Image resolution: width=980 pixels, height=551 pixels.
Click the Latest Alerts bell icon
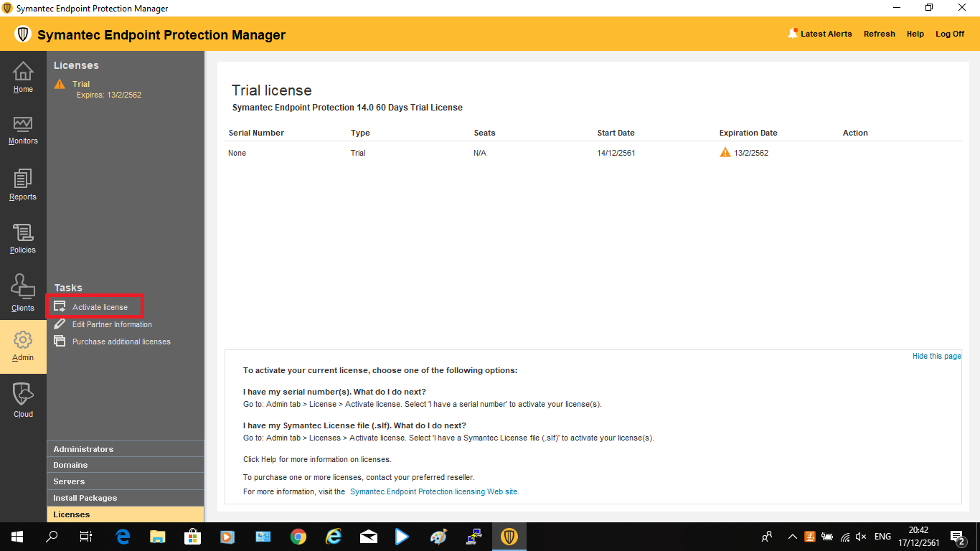click(x=793, y=34)
